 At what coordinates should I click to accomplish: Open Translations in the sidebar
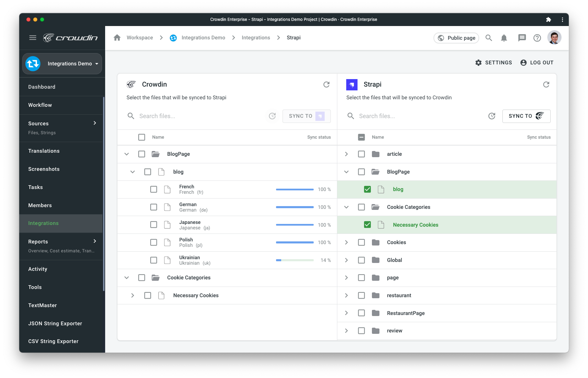pyautogui.click(x=44, y=151)
